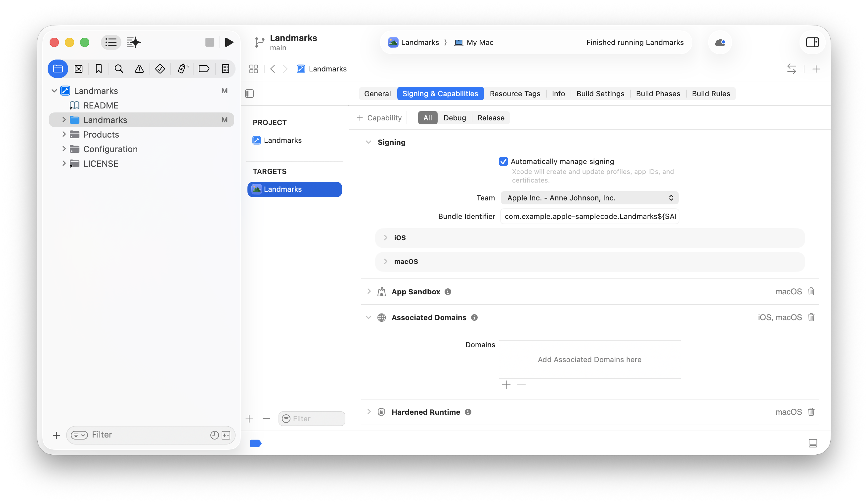The width and height of the screenshot is (868, 504).
Task: Open the Team dropdown
Action: (589, 198)
